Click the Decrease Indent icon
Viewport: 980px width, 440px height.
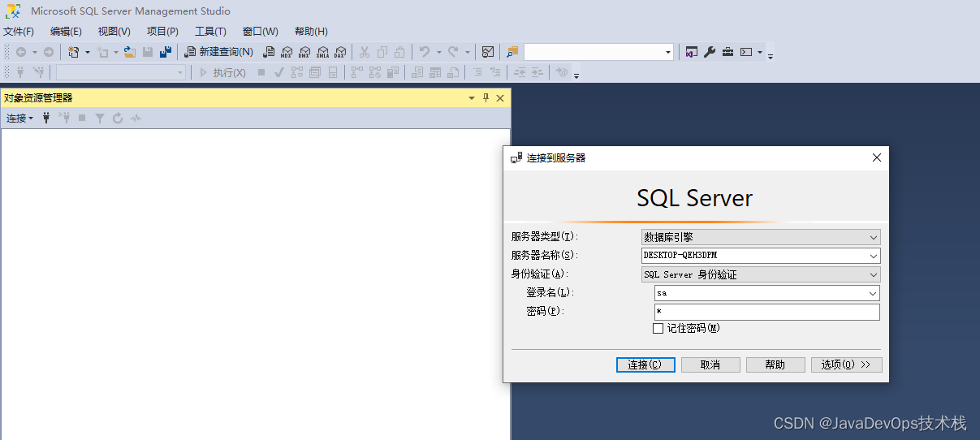coord(520,73)
